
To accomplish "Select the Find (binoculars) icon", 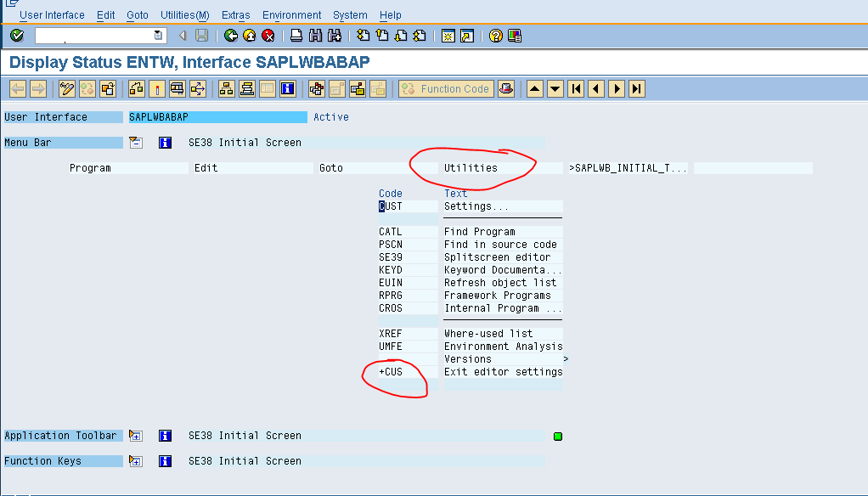I will click(315, 35).
